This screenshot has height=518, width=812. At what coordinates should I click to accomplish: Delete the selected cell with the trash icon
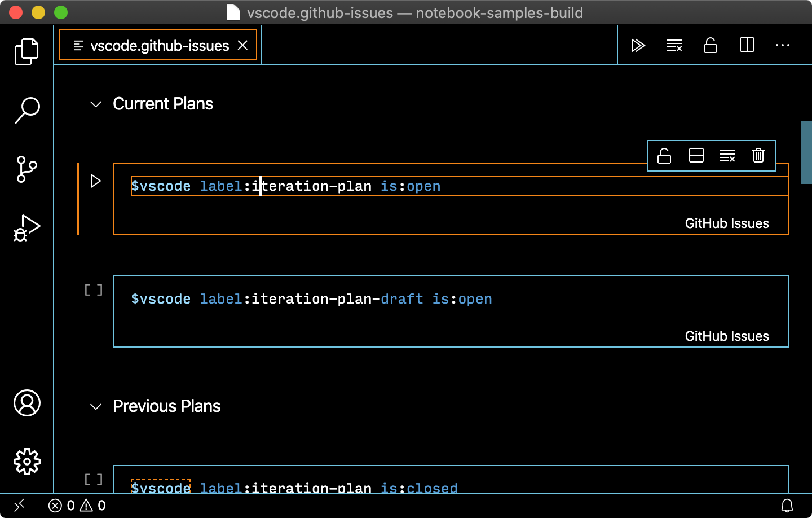coord(758,155)
